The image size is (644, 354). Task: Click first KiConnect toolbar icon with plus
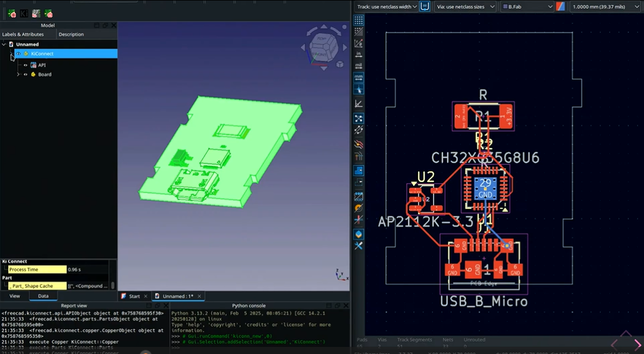(12, 14)
